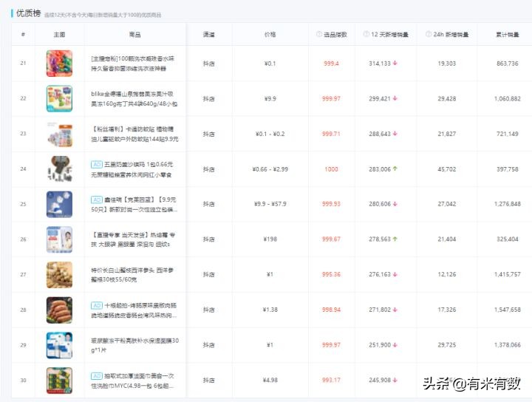Sort by the 价格 column header
Viewport: 532px width, 402px height.
(x=270, y=34)
